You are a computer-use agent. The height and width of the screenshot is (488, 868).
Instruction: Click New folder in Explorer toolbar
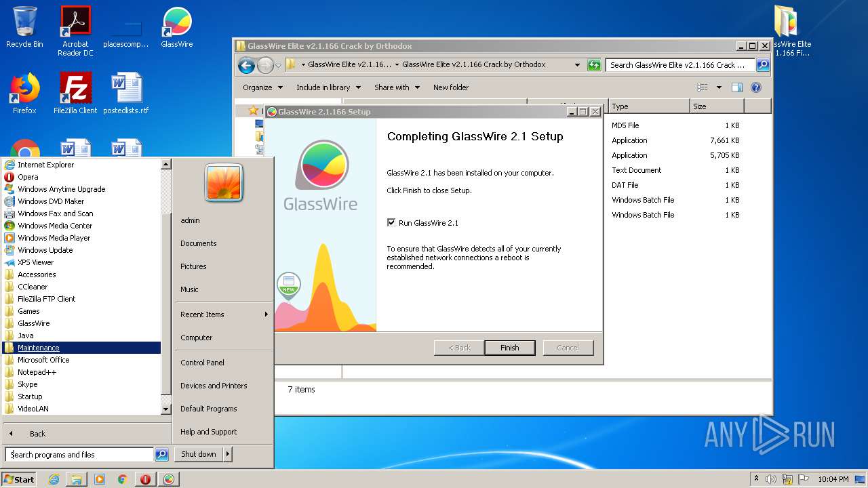pyautogui.click(x=451, y=87)
